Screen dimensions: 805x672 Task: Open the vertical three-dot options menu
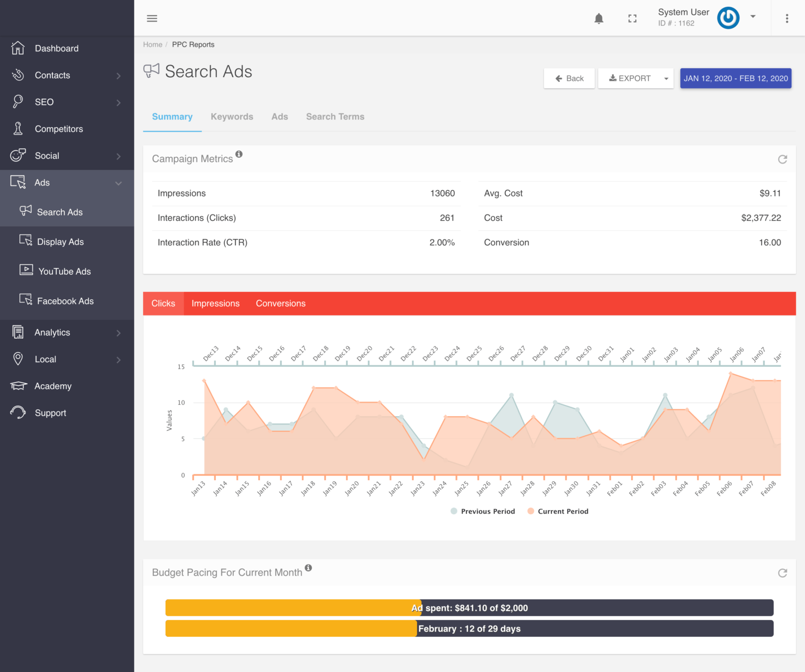pos(787,18)
